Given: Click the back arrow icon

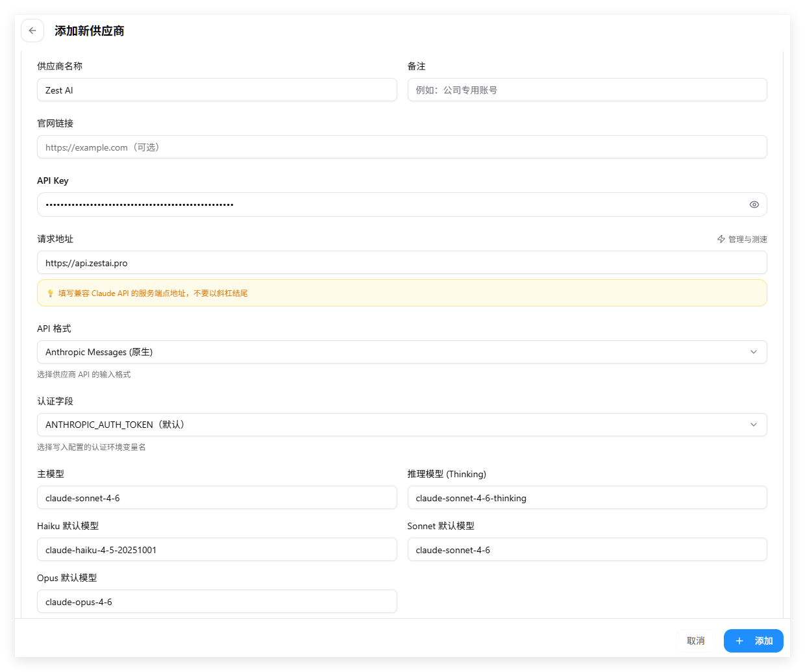Looking at the screenshot, I should click(32, 31).
